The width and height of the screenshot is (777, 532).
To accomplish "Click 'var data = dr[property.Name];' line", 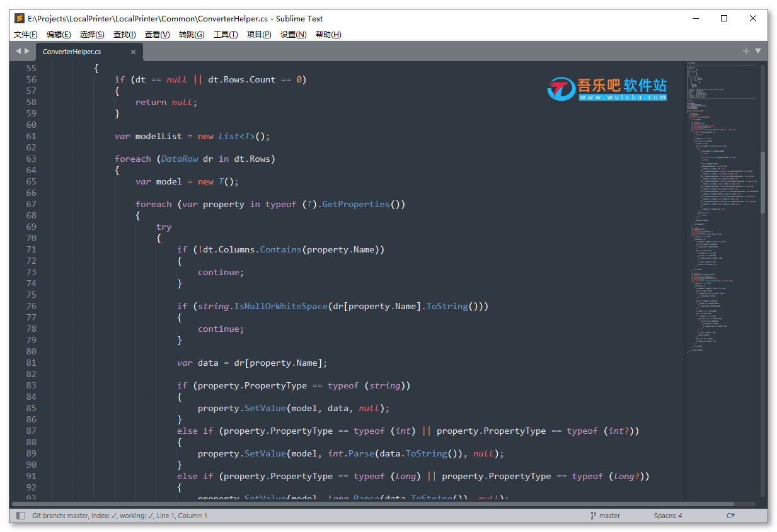I will 252,363.
